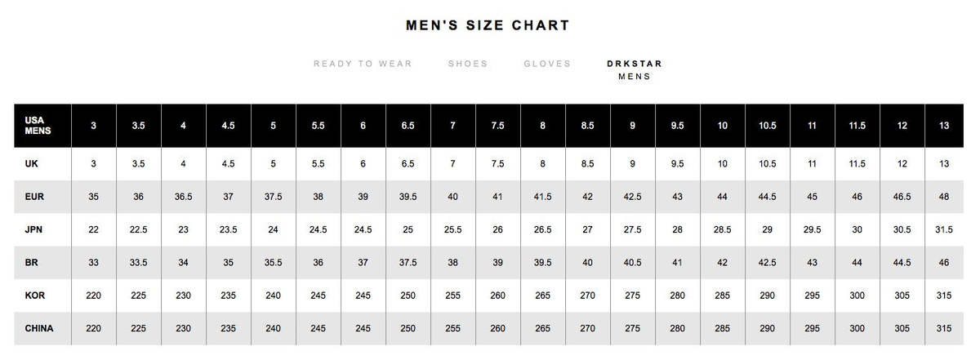
Task: Click the DRKSTAR Mens tab
Action: pos(635,70)
